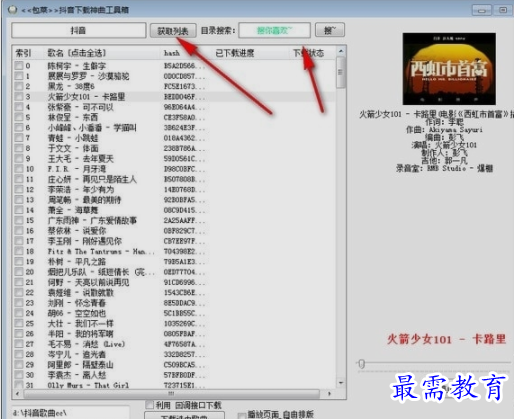Image resolution: width=514 pixels, height=419 pixels.
Task: Click the 西虹市首富 album cover thumbnail
Action: [x=449, y=69]
